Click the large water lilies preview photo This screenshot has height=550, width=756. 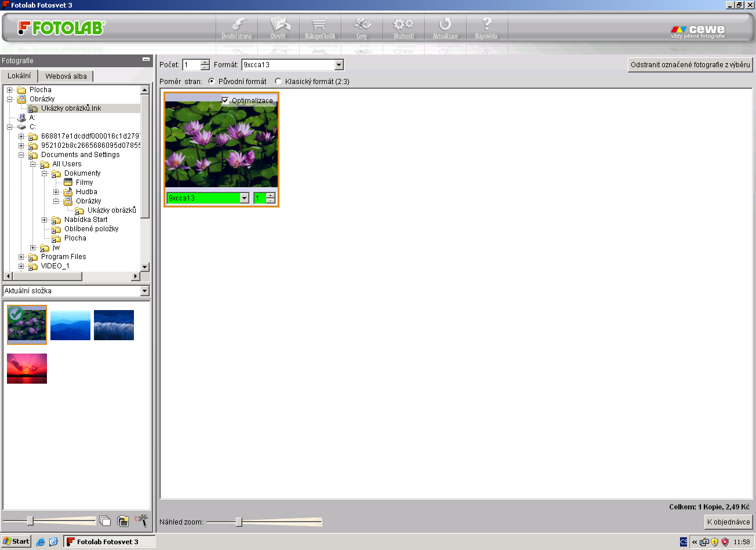coord(221,144)
